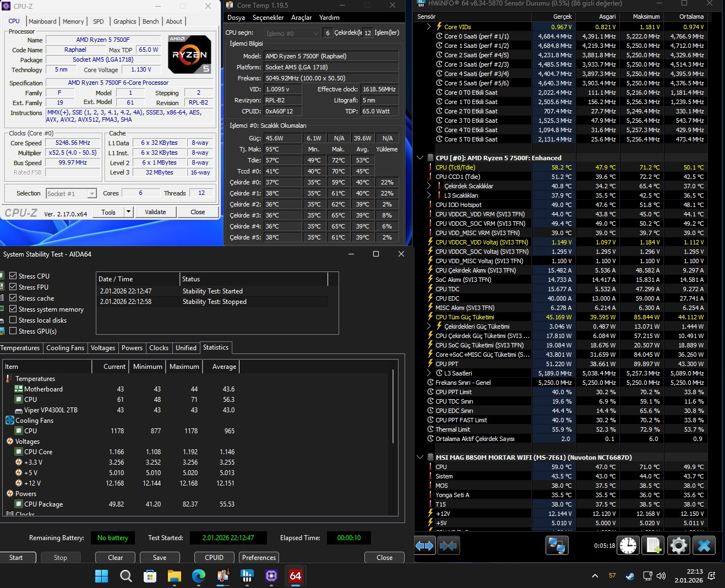Open Core Temp Seçenekler menu
This screenshot has width=725, height=588.
[x=268, y=18]
